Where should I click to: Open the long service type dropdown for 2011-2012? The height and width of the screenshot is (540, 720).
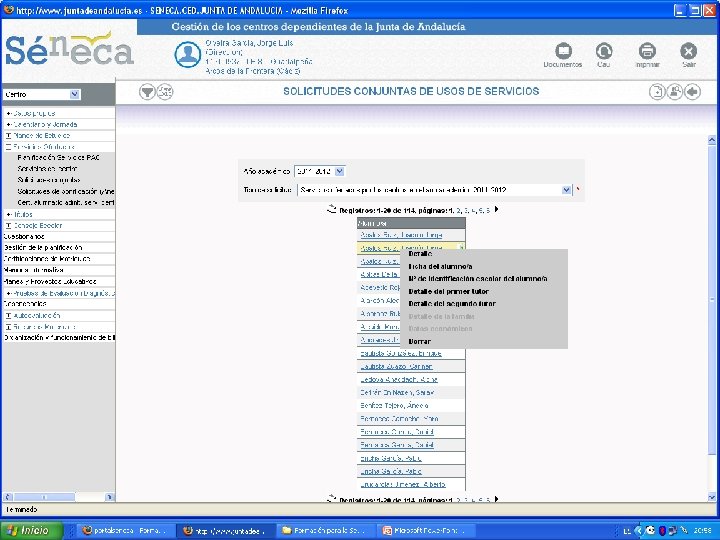pos(434,190)
